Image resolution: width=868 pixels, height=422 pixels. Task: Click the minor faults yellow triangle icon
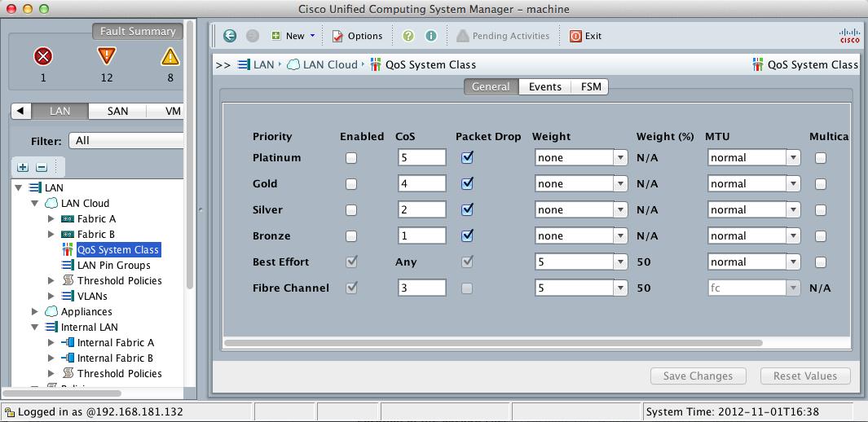170,56
